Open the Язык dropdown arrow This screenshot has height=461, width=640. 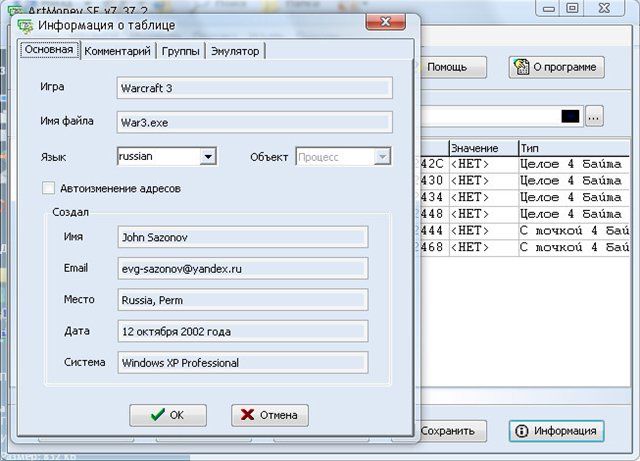click(208, 156)
